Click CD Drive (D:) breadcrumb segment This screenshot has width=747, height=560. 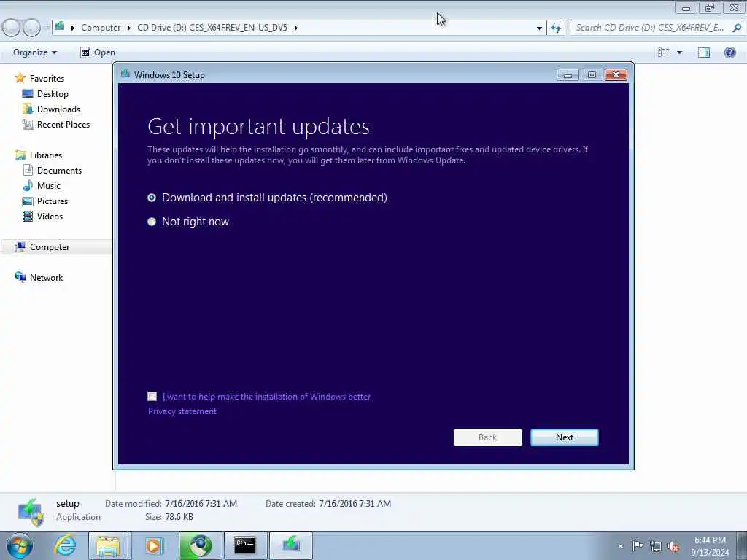[212, 28]
